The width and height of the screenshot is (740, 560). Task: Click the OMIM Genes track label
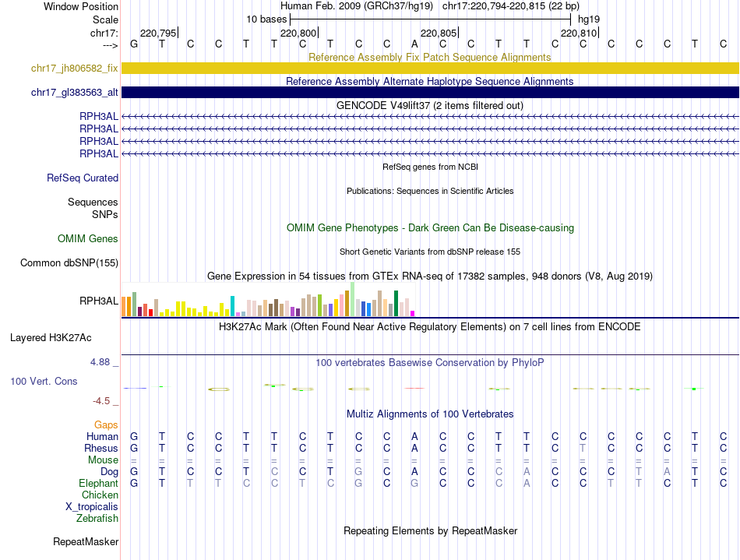click(x=88, y=238)
